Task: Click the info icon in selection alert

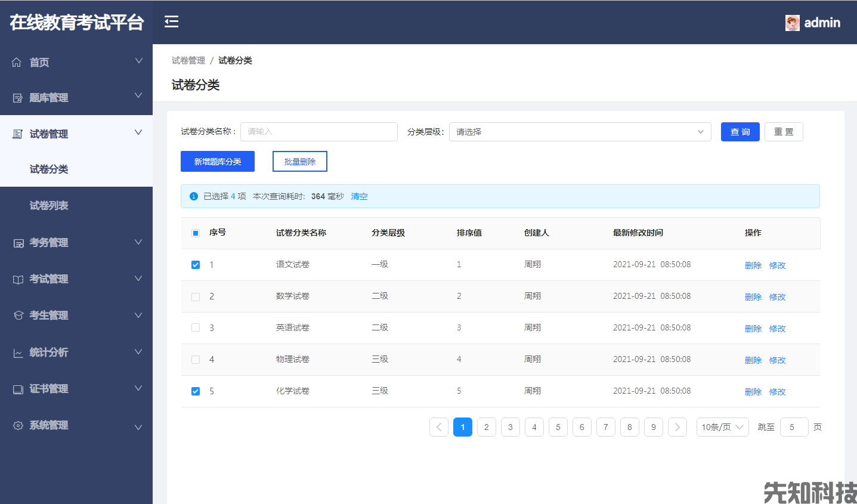Action: [194, 196]
